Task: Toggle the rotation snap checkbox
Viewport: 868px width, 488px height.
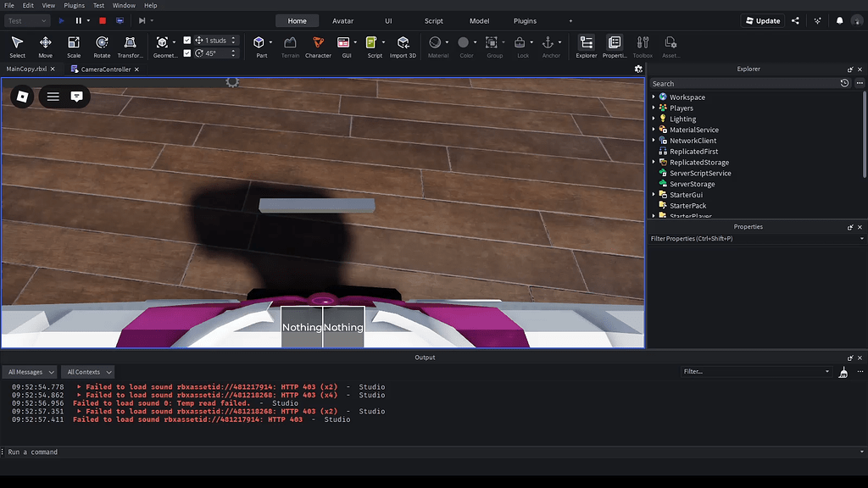Action: (189, 52)
